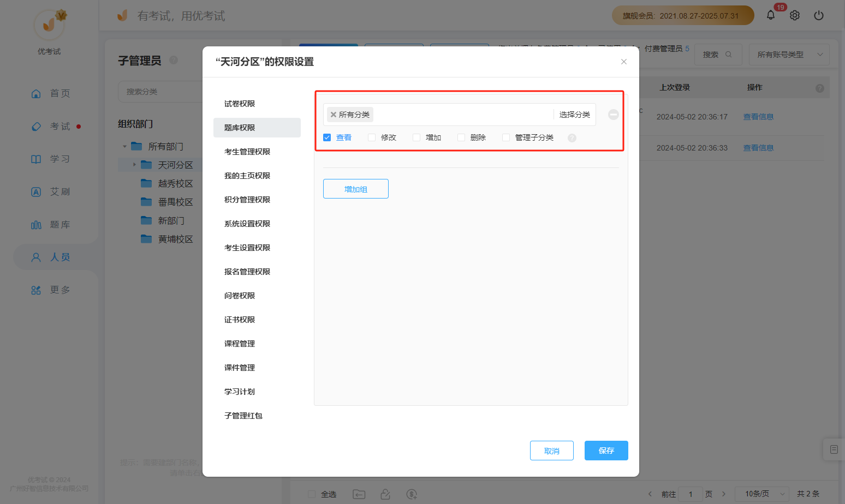
Task: Uncheck the 查看 permission checkbox
Action: click(327, 137)
